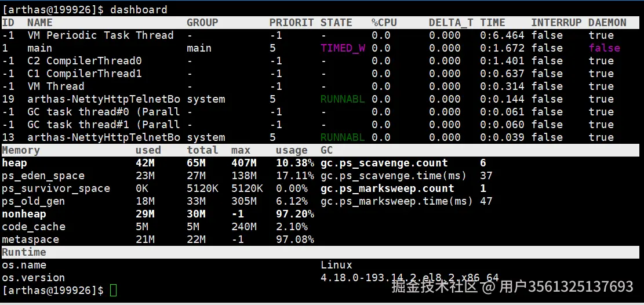Click the VM Thread row name
644x305 pixels.
click(x=56, y=86)
